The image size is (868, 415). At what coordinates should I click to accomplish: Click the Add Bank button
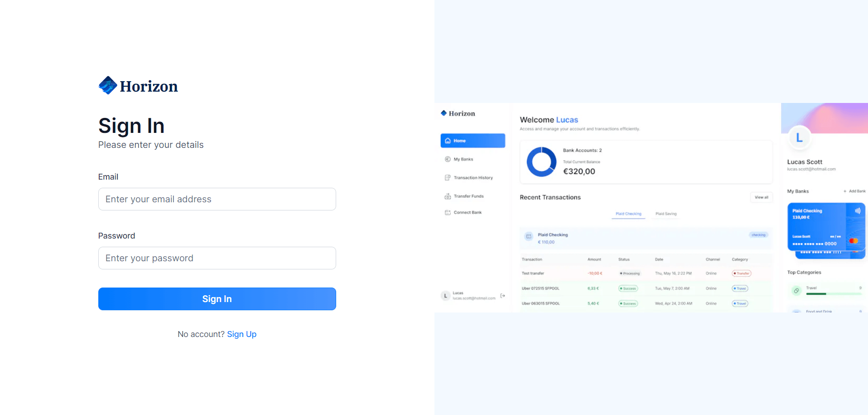point(854,191)
